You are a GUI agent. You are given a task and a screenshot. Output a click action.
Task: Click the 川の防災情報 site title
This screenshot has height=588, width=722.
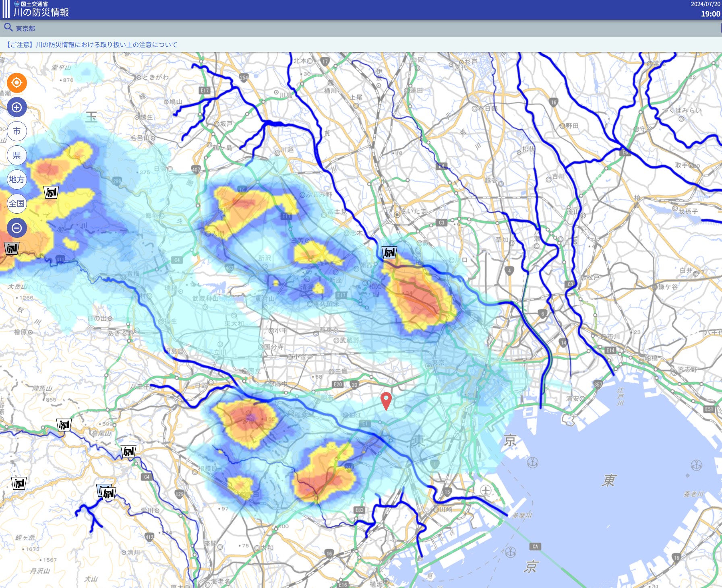tap(41, 12)
